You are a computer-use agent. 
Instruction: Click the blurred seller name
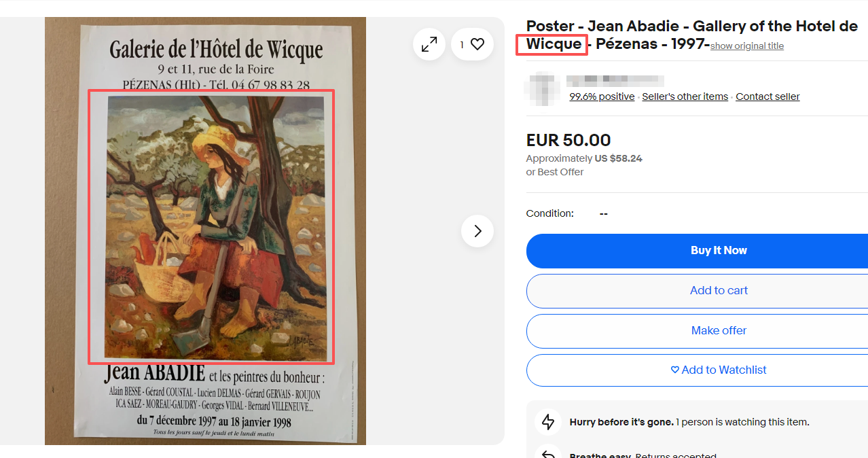[x=615, y=80]
